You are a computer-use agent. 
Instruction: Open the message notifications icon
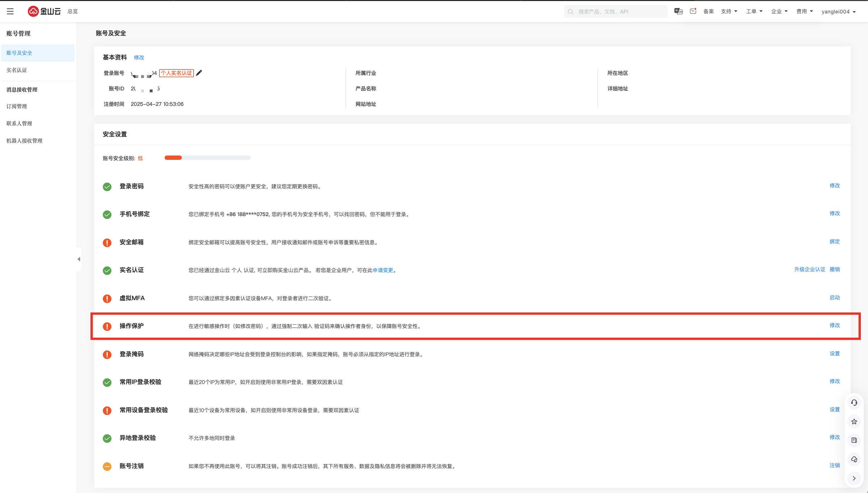coord(693,11)
